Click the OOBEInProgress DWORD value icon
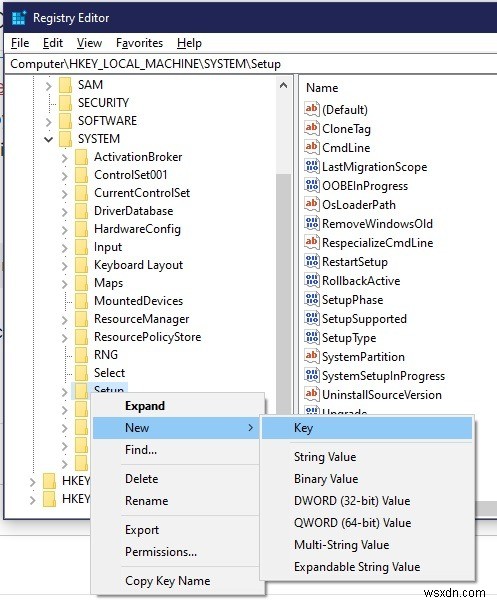The height and width of the screenshot is (603, 497). (x=312, y=185)
